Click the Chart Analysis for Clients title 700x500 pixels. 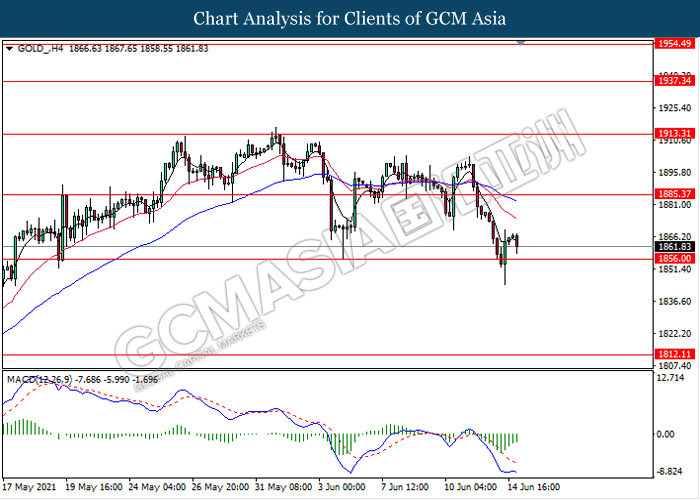pyautogui.click(x=350, y=19)
